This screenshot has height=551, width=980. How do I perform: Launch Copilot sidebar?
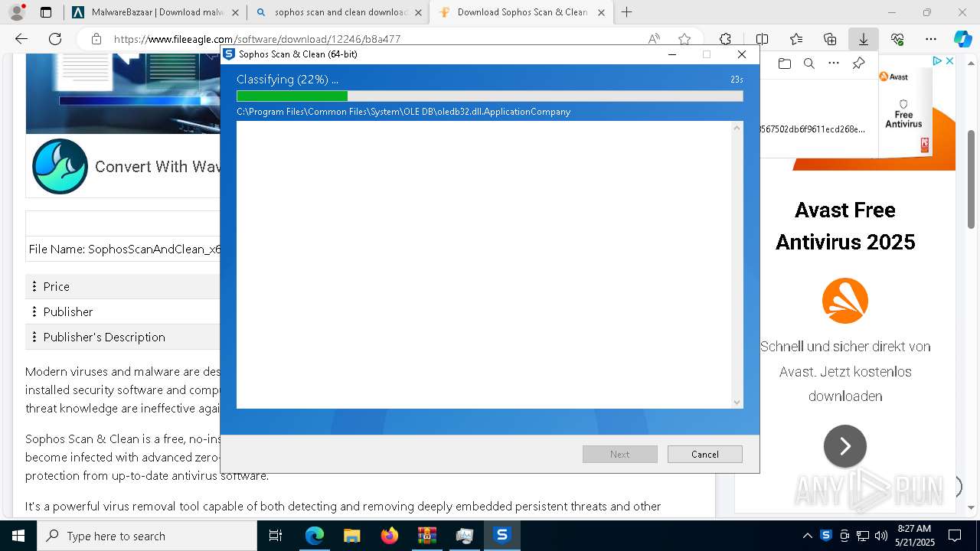[x=962, y=39]
